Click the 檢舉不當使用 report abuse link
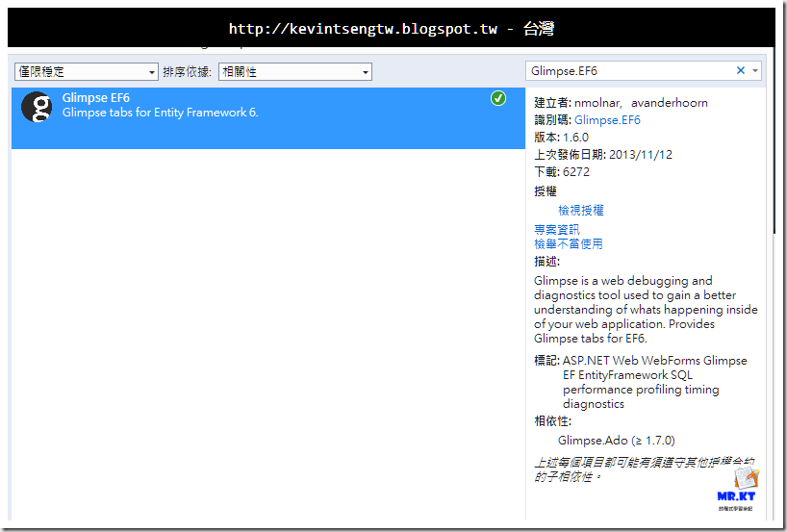The image size is (787, 532). [x=569, y=244]
